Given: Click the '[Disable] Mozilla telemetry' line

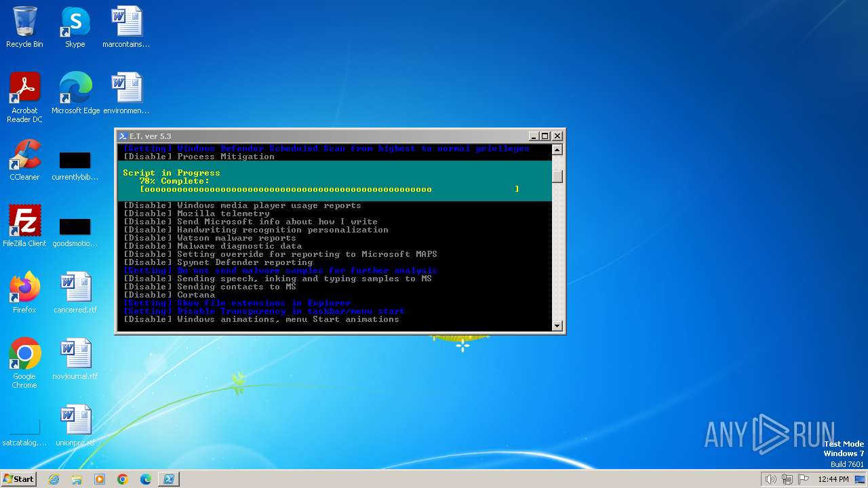Looking at the screenshot, I should 197,213.
